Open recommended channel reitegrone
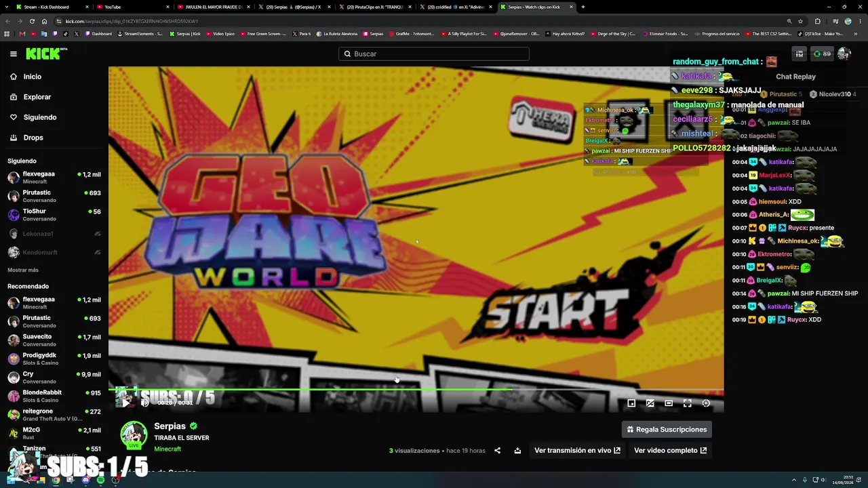 coord(54,415)
